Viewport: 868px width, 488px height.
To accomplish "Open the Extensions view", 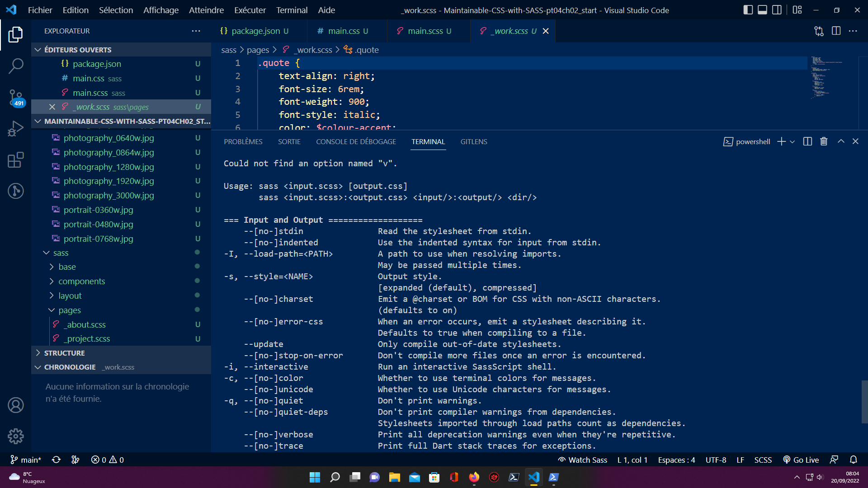I will pyautogui.click(x=16, y=160).
